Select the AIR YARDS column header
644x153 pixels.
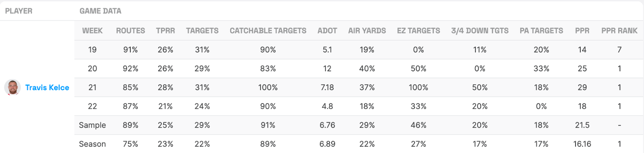(x=367, y=31)
